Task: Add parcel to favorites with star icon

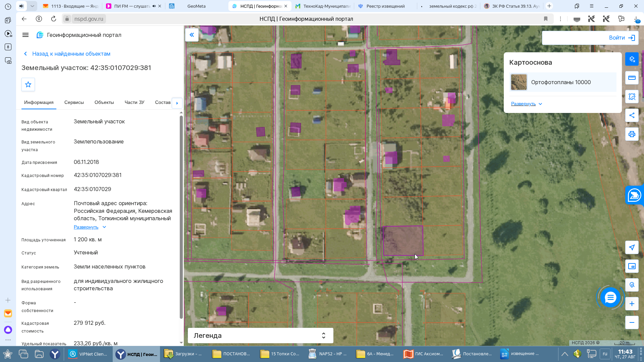Action: (28, 84)
